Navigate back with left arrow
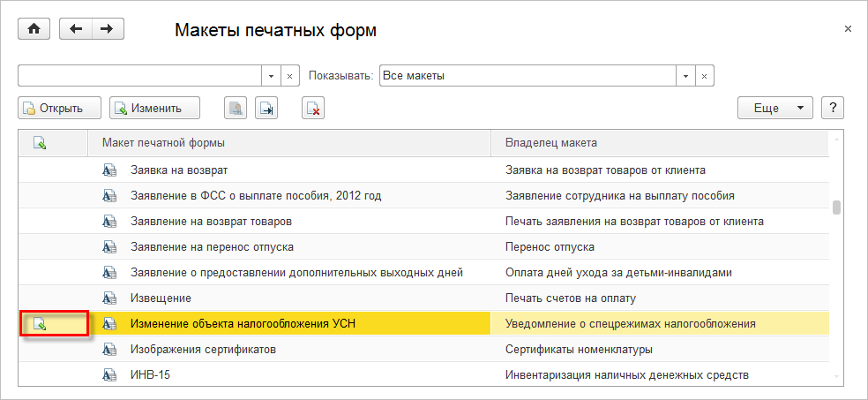The width and height of the screenshot is (868, 400). pyautogui.click(x=76, y=29)
